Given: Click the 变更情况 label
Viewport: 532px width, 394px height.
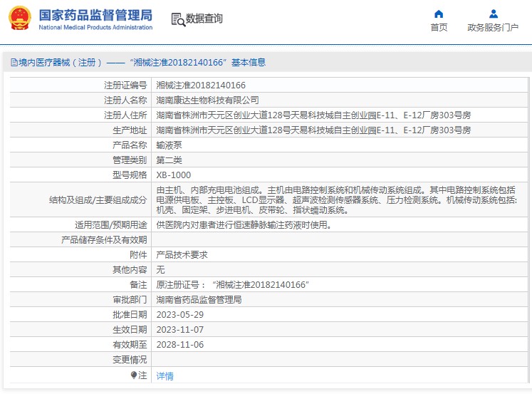Looking at the screenshot, I should 130,359.
